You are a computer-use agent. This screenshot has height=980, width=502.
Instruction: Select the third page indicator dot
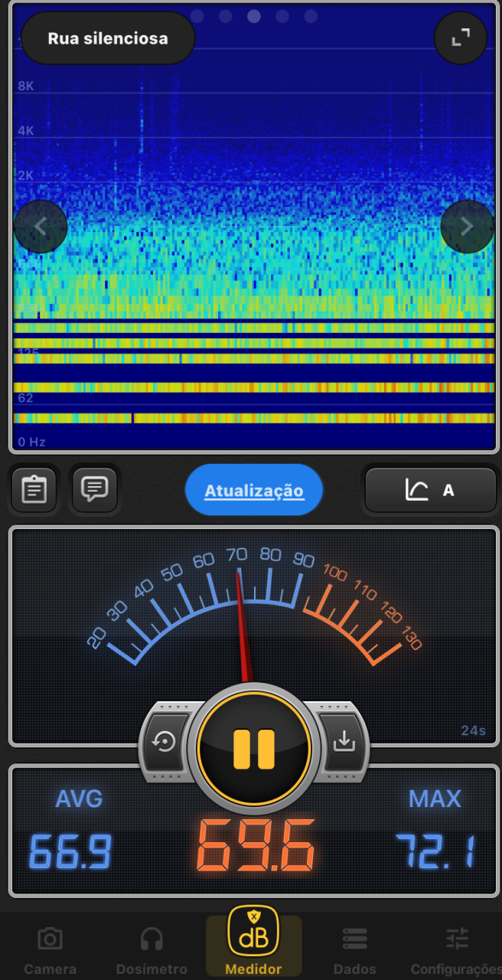coord(254,16)
